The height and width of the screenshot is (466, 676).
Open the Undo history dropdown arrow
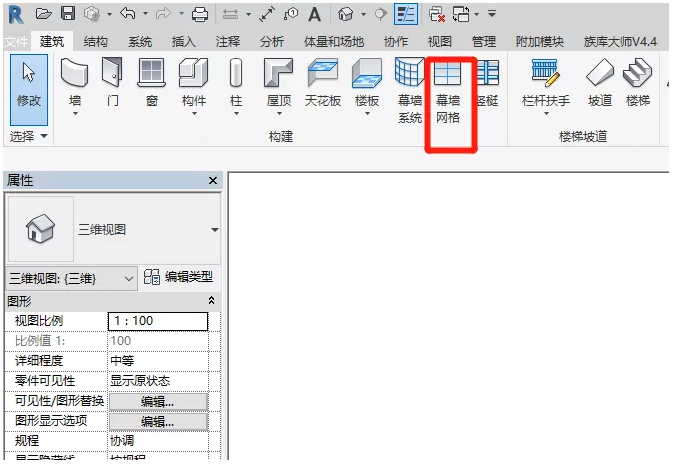click(145, 14)
